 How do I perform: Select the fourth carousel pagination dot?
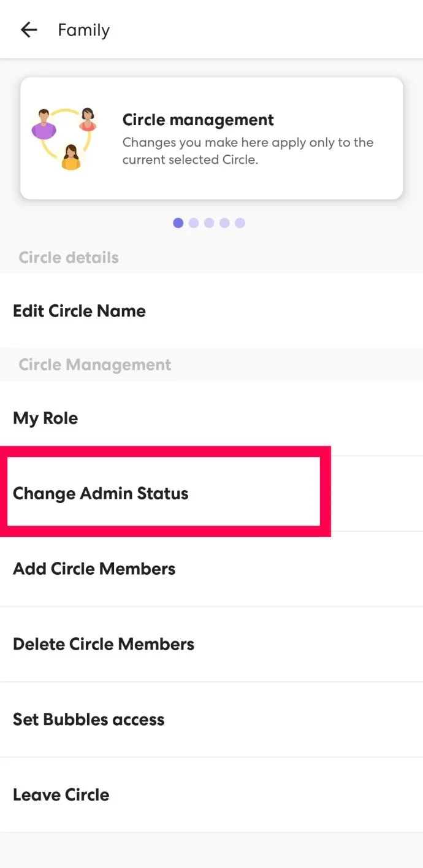coord(224,223)
